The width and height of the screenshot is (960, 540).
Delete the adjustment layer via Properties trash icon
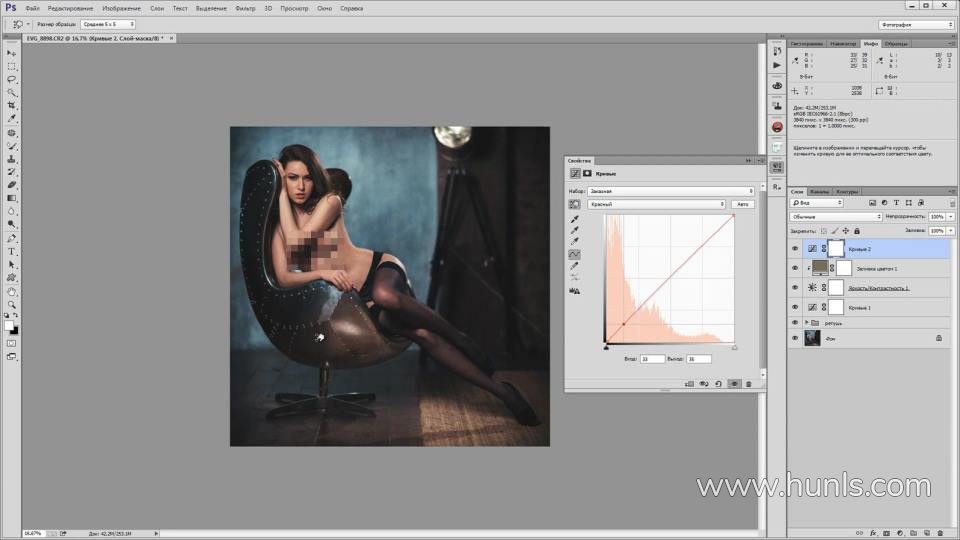tap(748, 384)
